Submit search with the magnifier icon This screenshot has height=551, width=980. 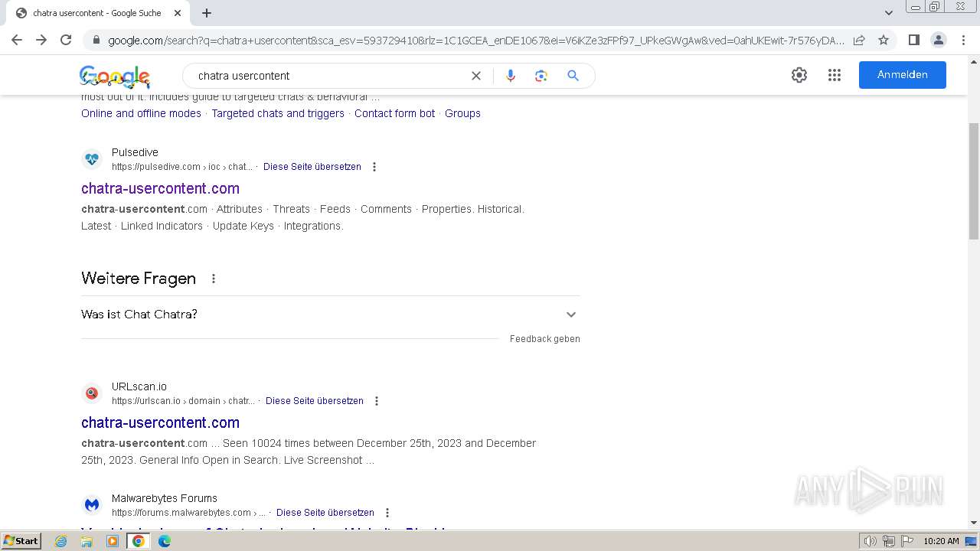573,76
